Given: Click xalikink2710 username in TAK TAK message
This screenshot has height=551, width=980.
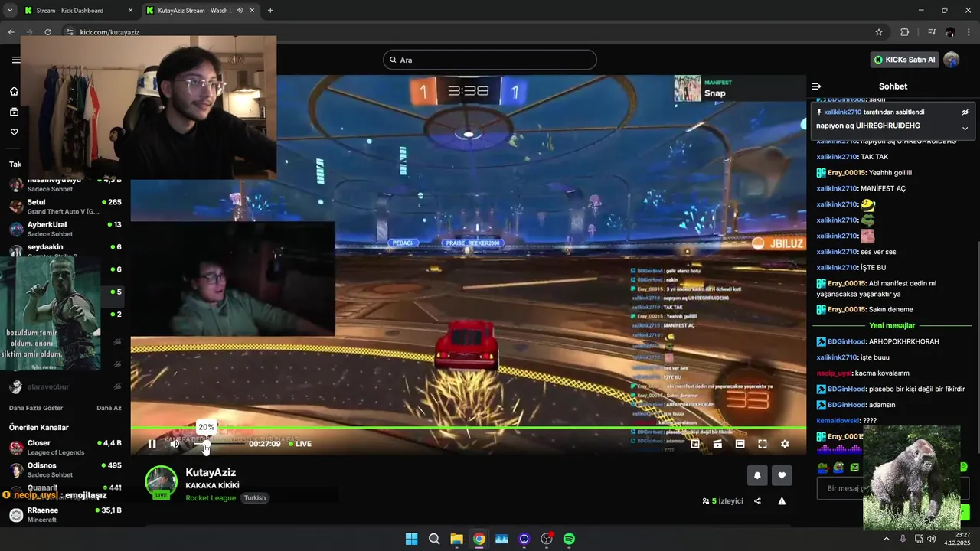Looking at the screenshot, I should (837, 157).
